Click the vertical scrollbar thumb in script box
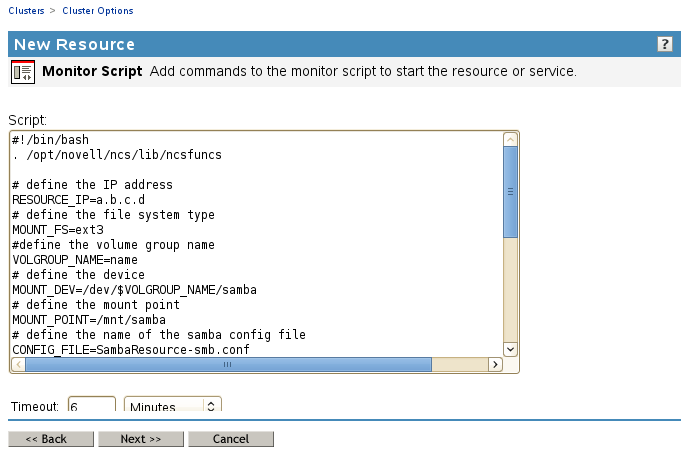Screen dimensions: 681x453 click(510, 190)
